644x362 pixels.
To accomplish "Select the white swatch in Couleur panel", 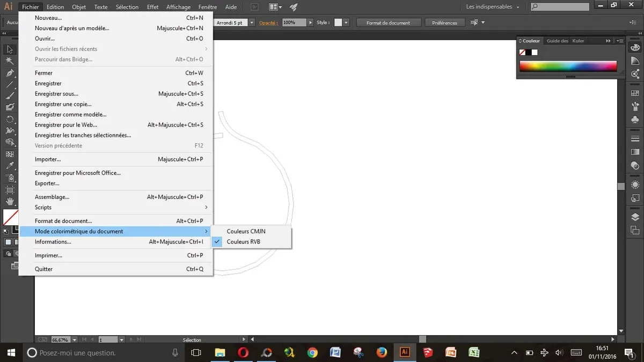I will [x=535, y=52].
